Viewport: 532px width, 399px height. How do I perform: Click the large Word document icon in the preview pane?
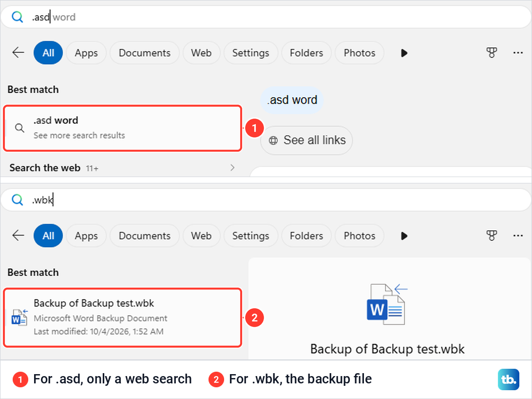pos(387,304)
